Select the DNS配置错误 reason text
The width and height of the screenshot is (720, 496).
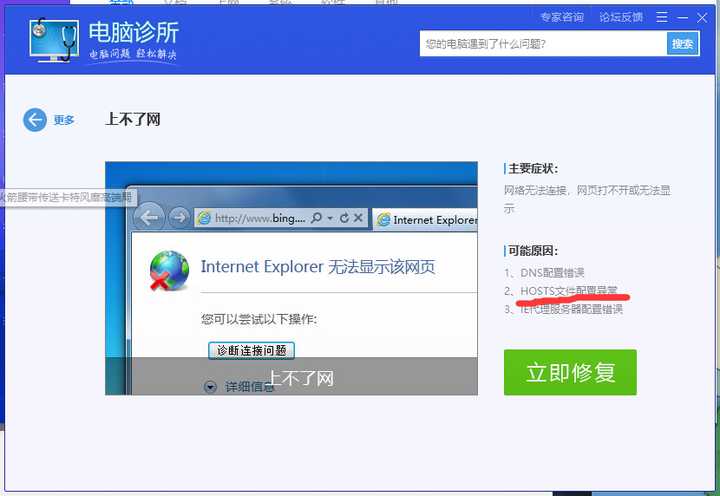[551, 272]
